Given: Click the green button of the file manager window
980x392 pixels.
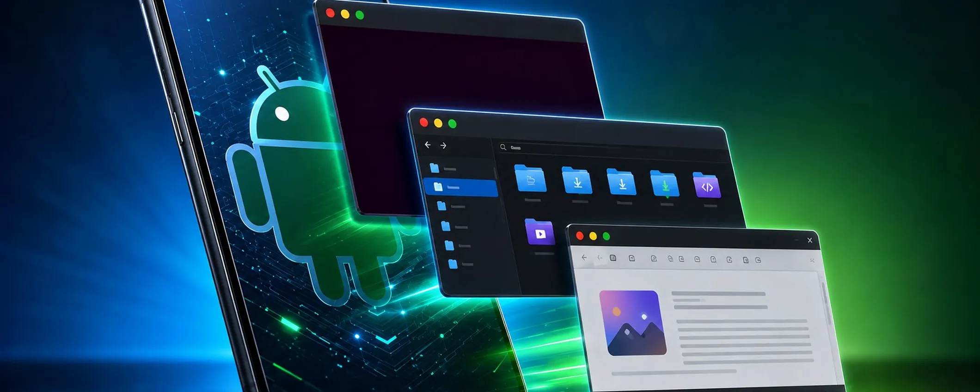Looking at the screenshot, I should [452, 123].
